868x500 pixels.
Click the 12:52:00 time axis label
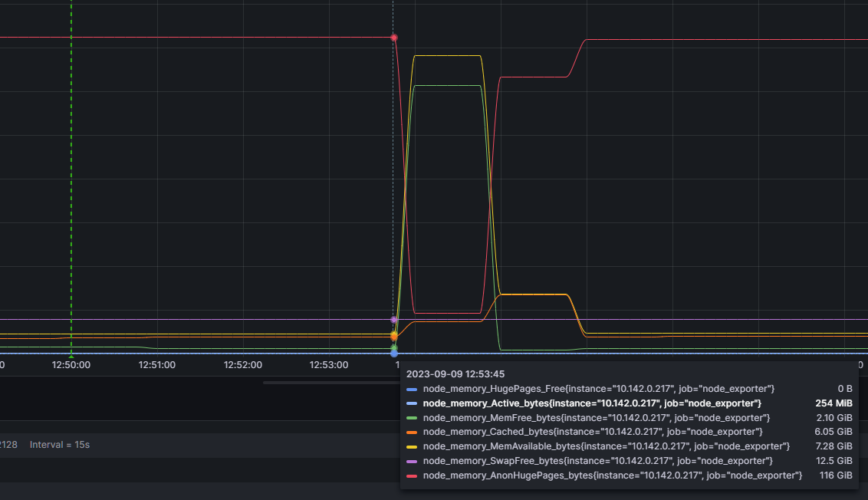coord(243,365)
